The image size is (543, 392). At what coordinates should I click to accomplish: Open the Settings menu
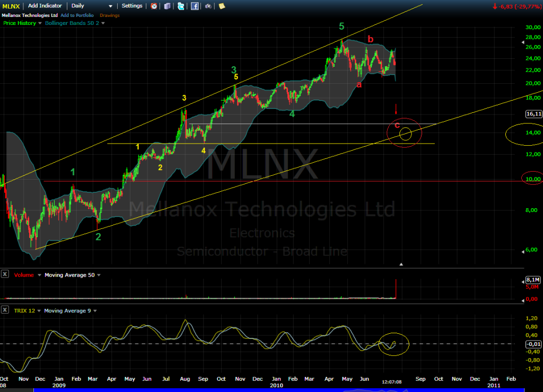[x=132, y=6]
